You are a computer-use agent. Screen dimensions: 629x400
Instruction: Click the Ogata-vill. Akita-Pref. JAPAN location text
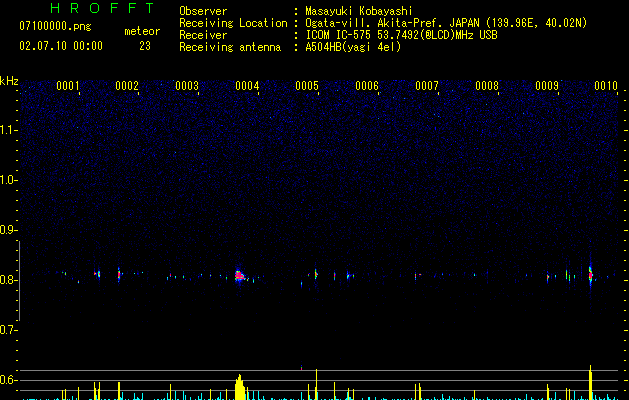pos(446,23)
